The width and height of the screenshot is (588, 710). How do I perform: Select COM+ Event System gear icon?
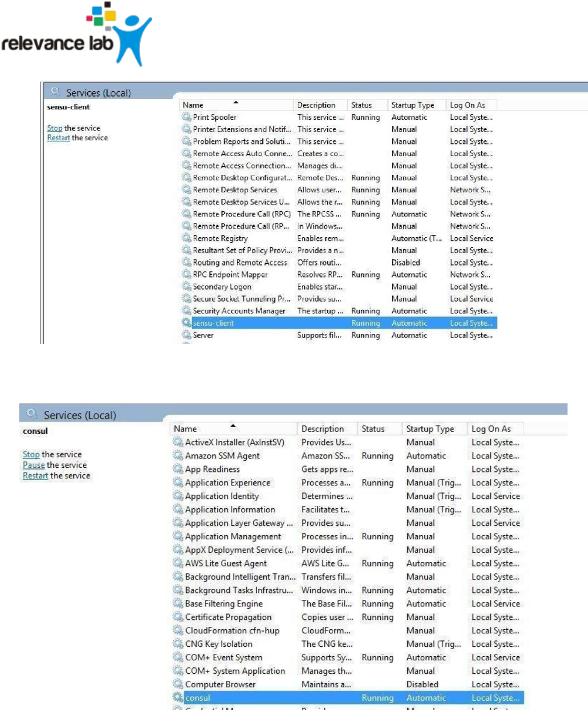click(178, 657)
